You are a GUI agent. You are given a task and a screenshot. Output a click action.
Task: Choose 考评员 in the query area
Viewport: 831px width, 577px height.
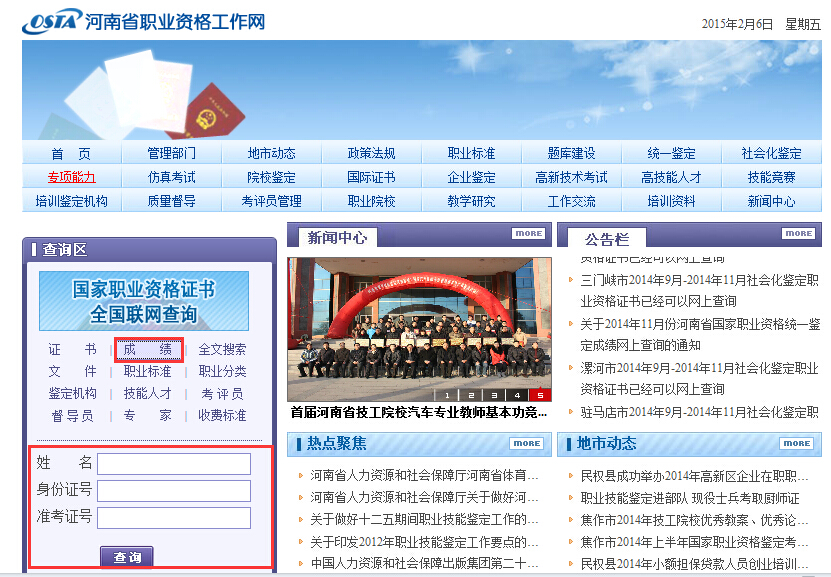click(x=222, y=394)
